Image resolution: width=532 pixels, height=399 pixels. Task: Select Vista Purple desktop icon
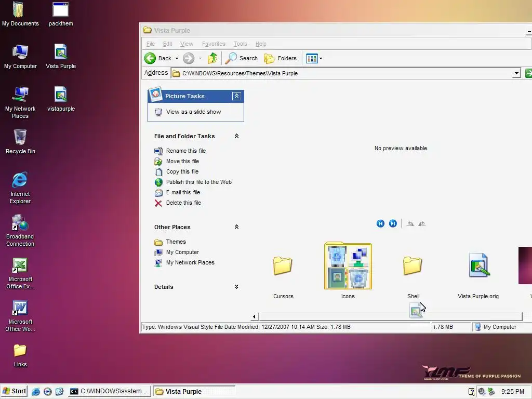pos(61,57)
